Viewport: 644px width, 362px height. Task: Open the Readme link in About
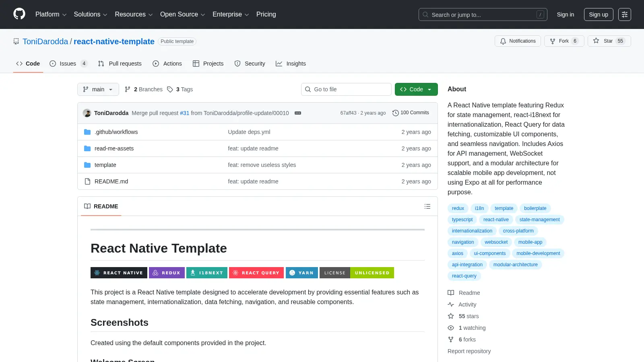tap(464, 293)
